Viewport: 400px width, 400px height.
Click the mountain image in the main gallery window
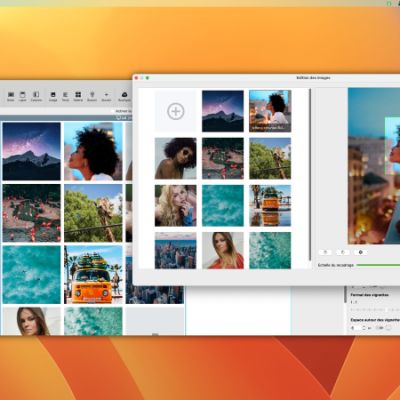[32, 151]
